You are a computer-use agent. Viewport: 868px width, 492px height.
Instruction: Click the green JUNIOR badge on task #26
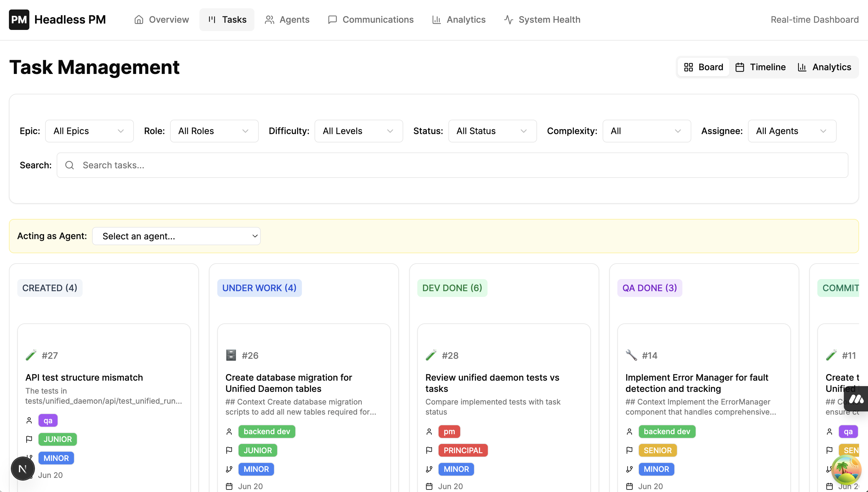[258, 451]
